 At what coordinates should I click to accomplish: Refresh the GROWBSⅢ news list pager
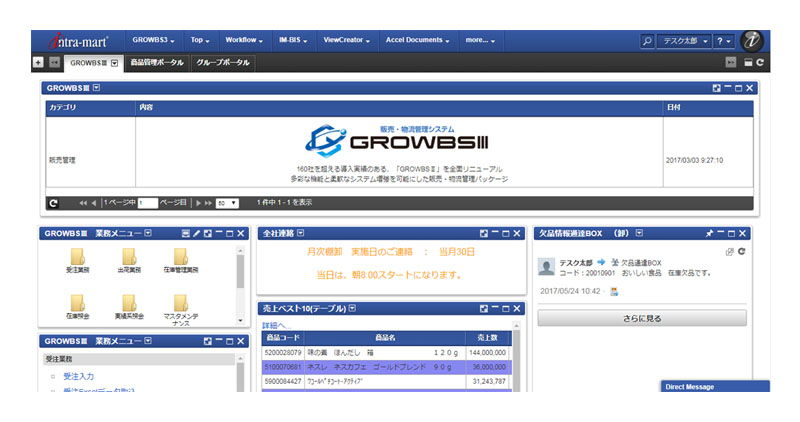(x=53, y=203)
